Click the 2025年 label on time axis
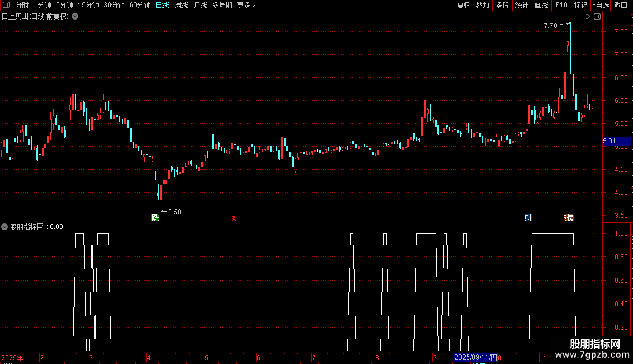 click(12, 357)
